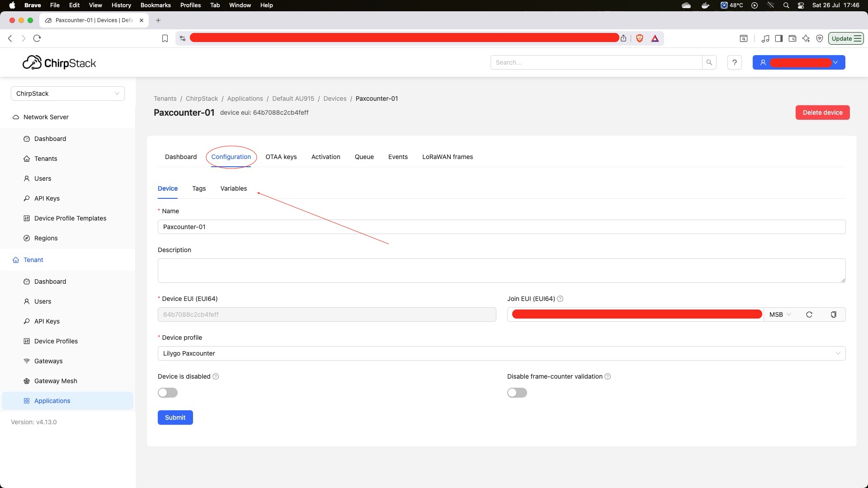Screen dimensions: 868x488
Task: Open the Brave wallet icon
Action: 792,38
